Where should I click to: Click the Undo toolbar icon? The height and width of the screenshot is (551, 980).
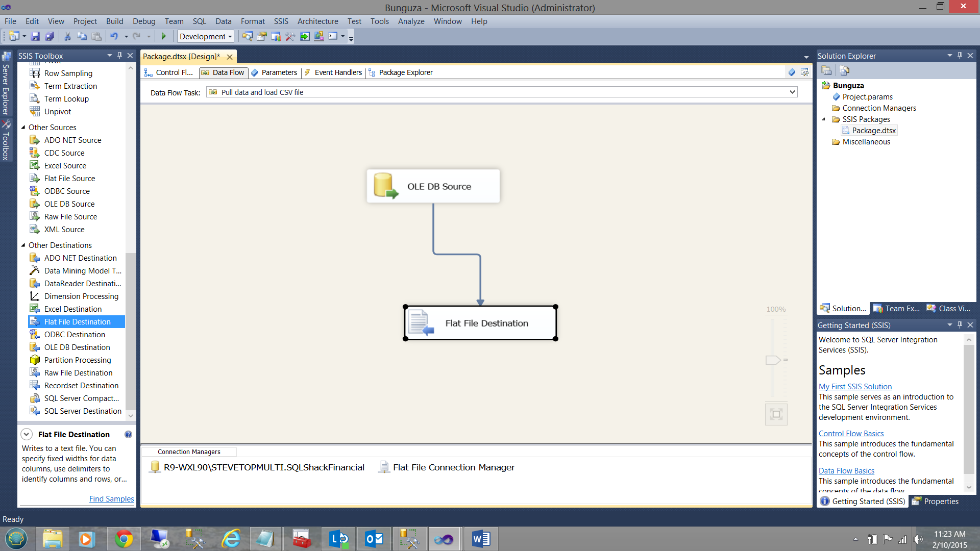click(x=114, y=36)
